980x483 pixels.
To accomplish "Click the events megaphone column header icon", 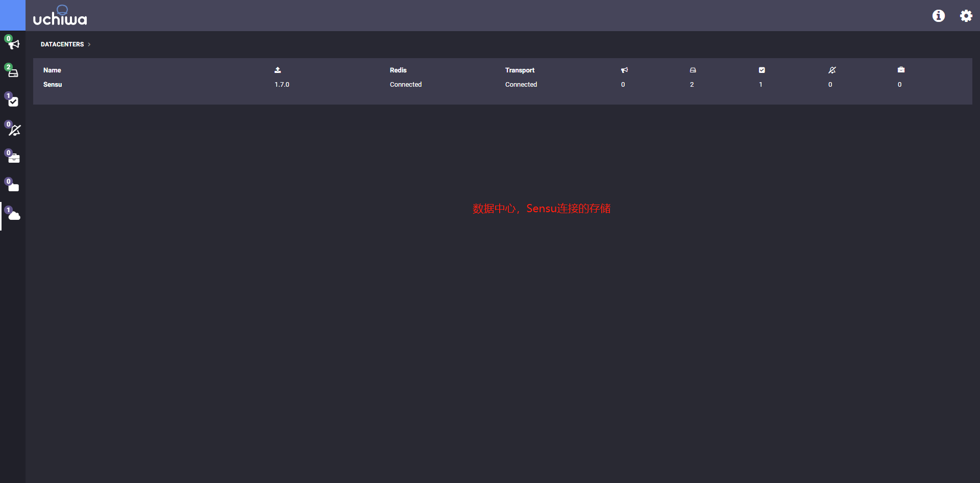I will 624,70.
